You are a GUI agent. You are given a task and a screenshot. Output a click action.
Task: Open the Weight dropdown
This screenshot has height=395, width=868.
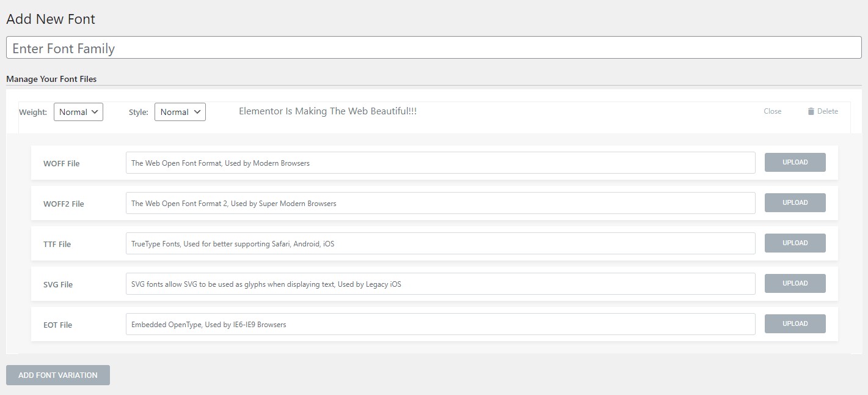click(78, 112)
